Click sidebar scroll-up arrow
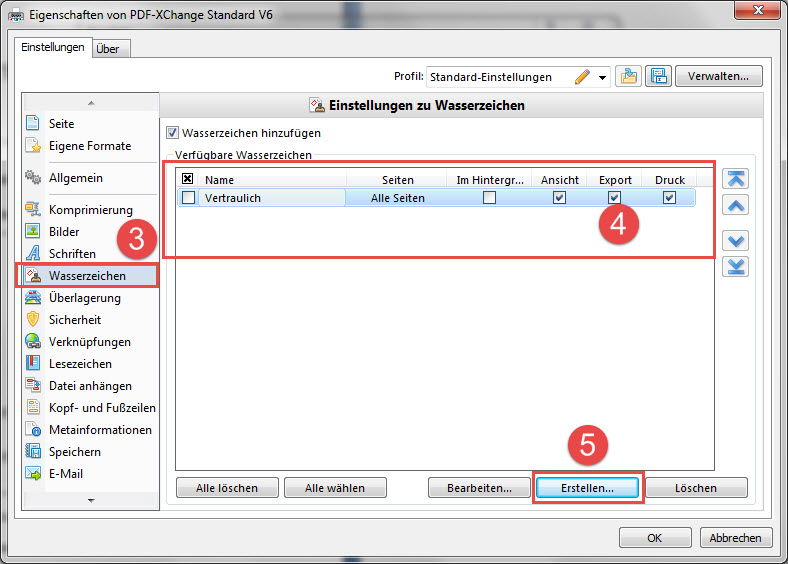This screenshot has height=564, width=788. coord(91,103)
